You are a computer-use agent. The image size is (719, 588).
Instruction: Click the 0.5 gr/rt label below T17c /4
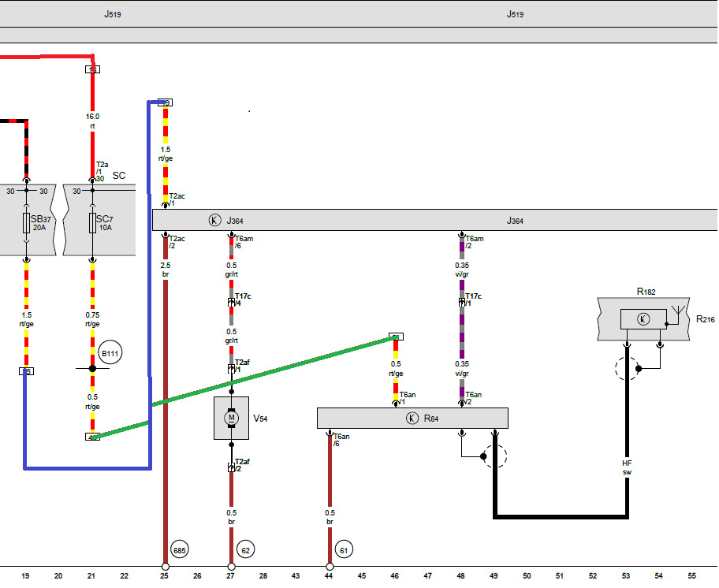click(232, 336)
